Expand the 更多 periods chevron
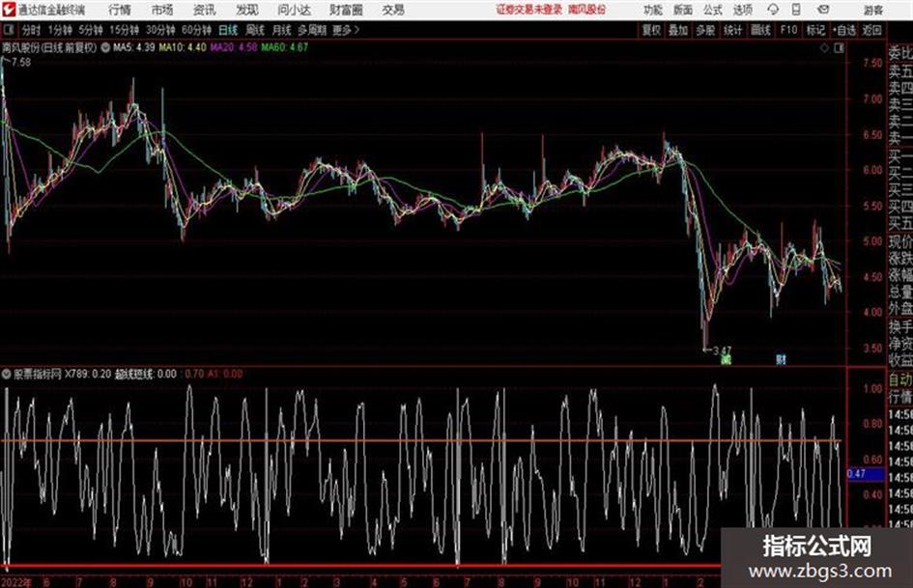The image size is (913, 588). 357,30
